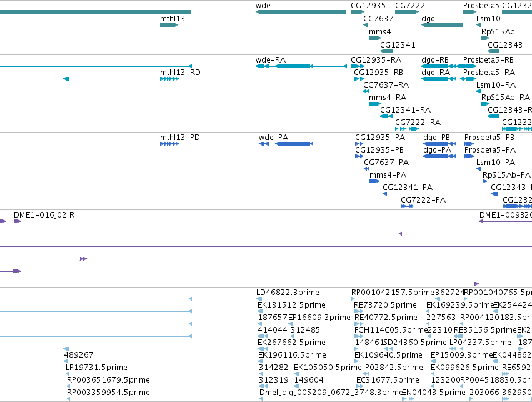Click the CG12935-PB protein label
This screenshot has height=402, width=532.
coord(379,150)
